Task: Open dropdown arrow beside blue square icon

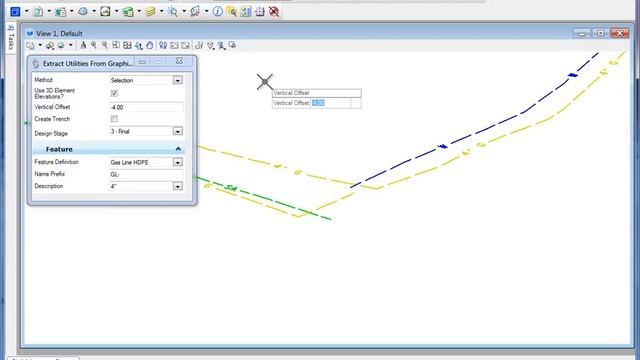Action: (x=27, y=11)
